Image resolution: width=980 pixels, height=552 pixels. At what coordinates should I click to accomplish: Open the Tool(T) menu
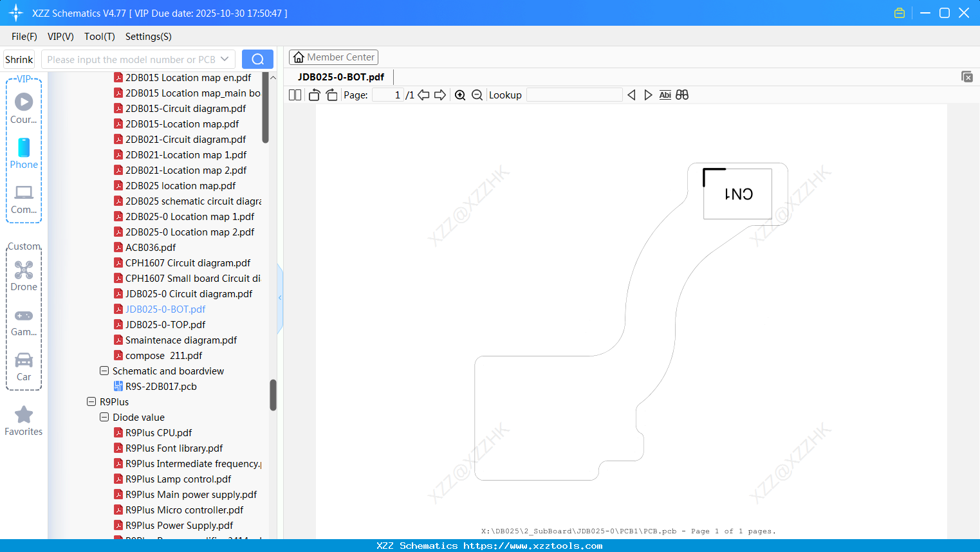[x=100, y=37]
